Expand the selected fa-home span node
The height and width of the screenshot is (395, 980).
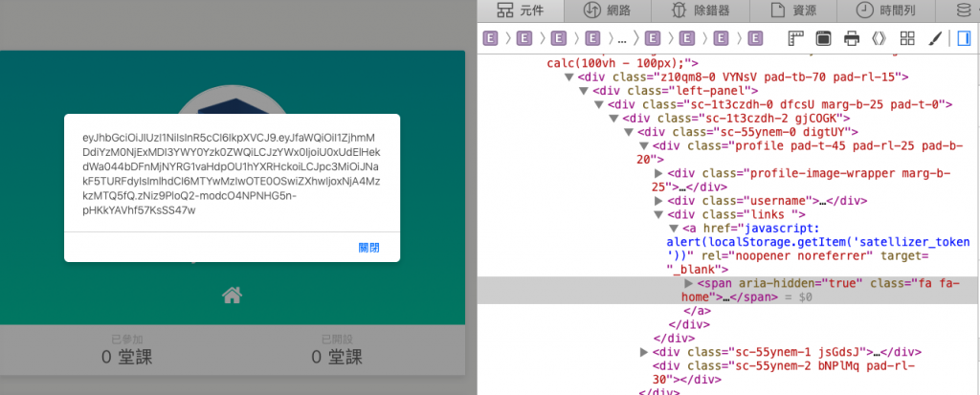pyautogui.click(x=689, y=284)
